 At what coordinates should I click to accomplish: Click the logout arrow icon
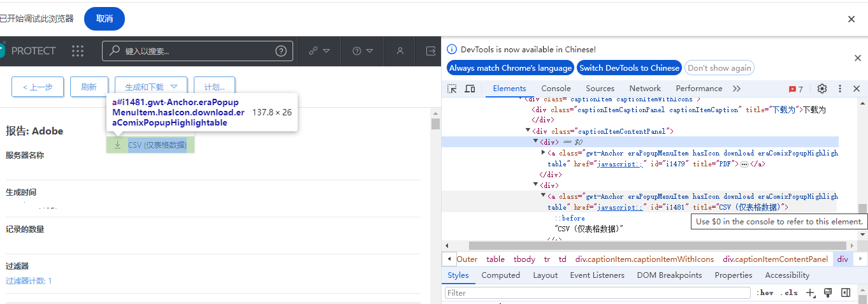[431, 51]
